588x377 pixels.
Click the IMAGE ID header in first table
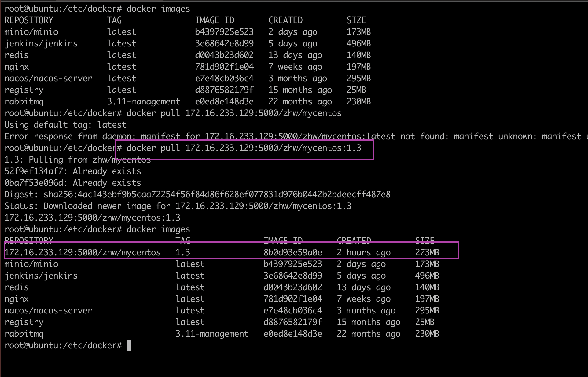point(215,20)
